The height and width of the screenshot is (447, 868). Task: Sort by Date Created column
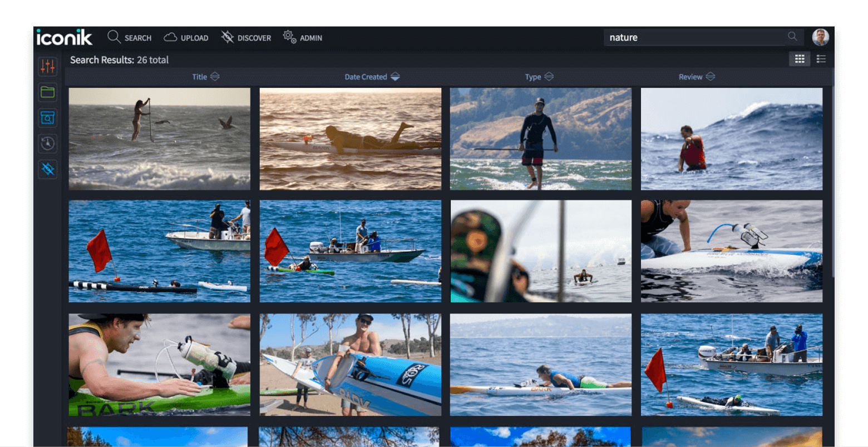pyautogui.click(x=372, y=76)
